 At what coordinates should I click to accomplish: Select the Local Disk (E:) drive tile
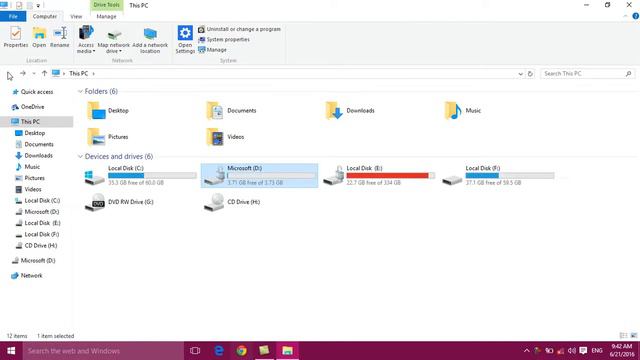point(379,176)
